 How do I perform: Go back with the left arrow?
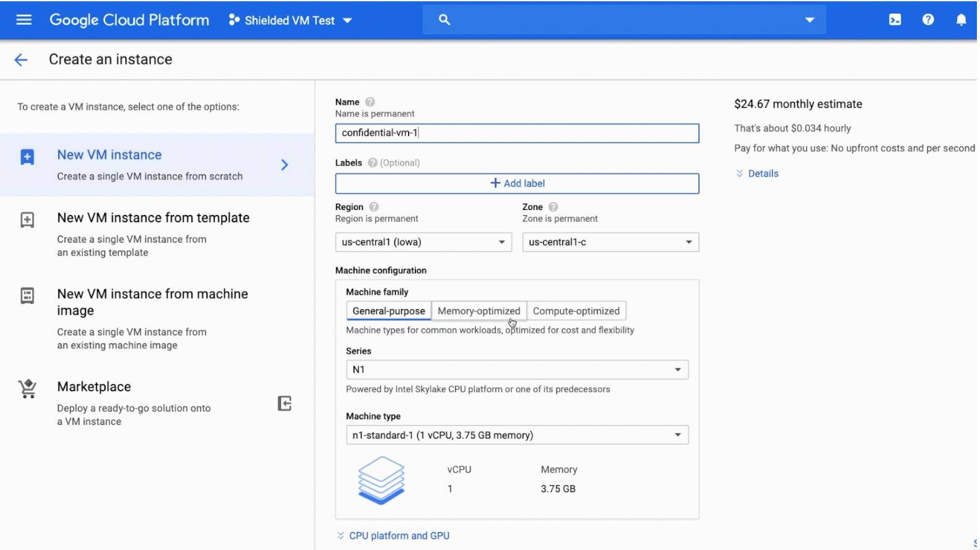point(21,59)
